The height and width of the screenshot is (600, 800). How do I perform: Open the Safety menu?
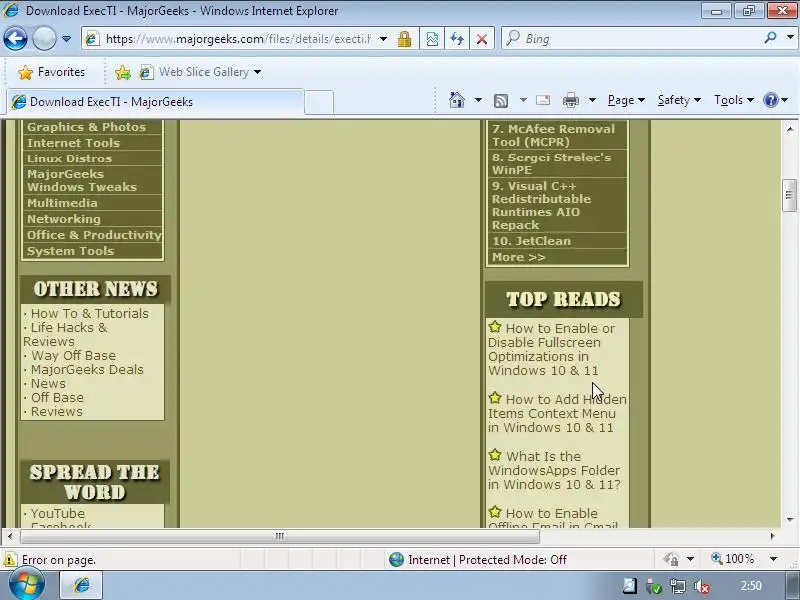pos(679,100)
